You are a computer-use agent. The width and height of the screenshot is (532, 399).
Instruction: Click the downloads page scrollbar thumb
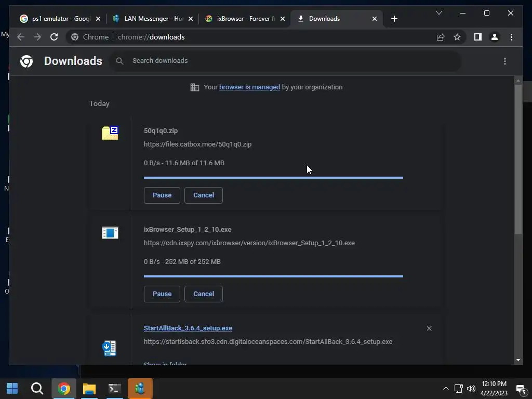(518, 159)
